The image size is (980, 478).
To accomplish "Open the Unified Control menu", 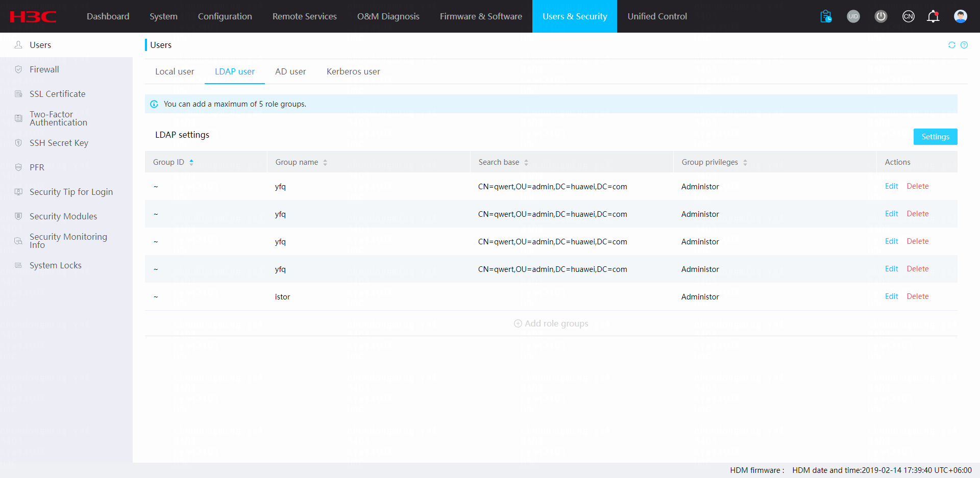I will click(x=657, y=16).
